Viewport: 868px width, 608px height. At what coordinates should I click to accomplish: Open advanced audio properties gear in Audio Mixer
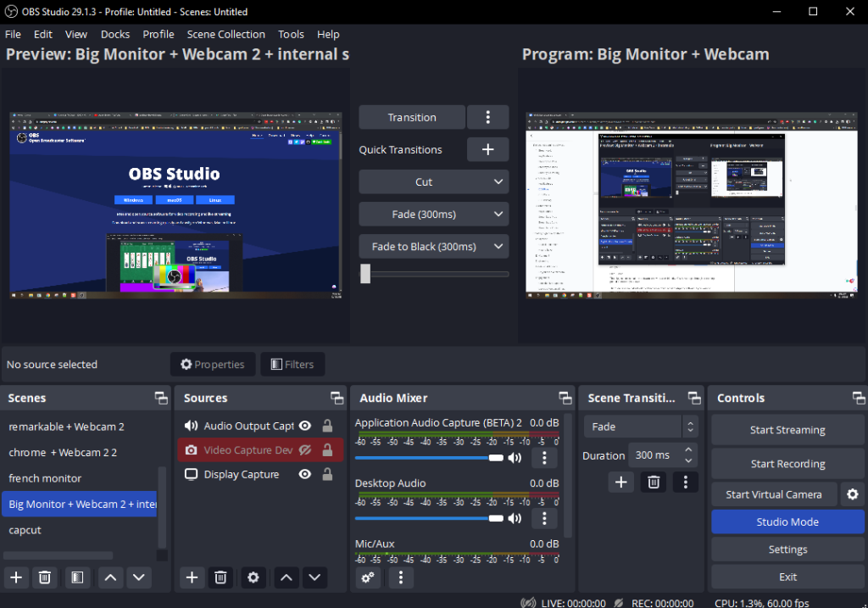[x=368, y=577]
